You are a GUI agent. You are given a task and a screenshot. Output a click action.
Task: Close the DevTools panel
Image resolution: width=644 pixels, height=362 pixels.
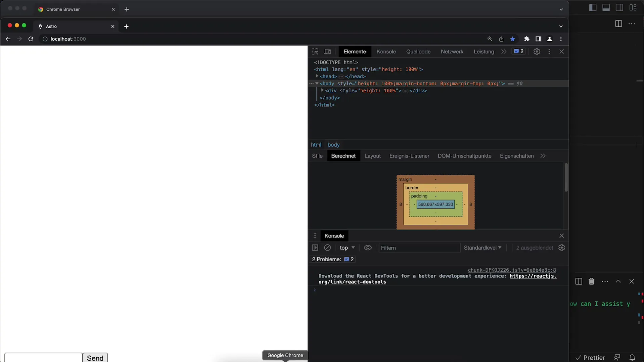tap(562, 52)
